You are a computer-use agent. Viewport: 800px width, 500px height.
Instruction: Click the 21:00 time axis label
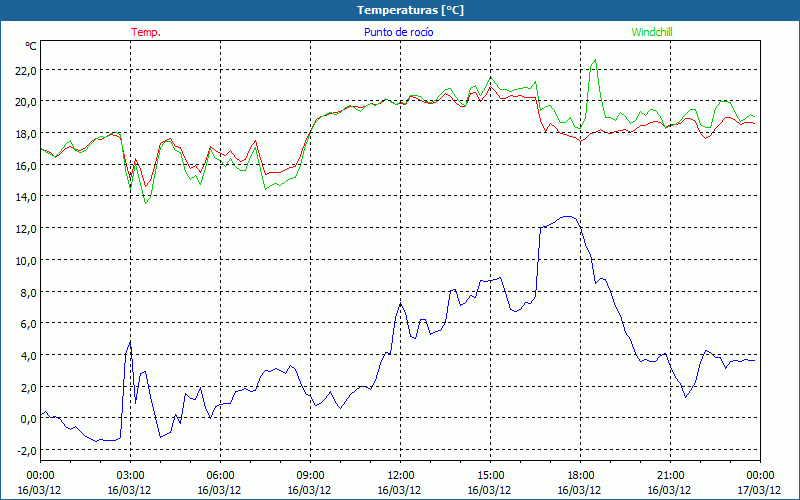click(x=670, y=476)
